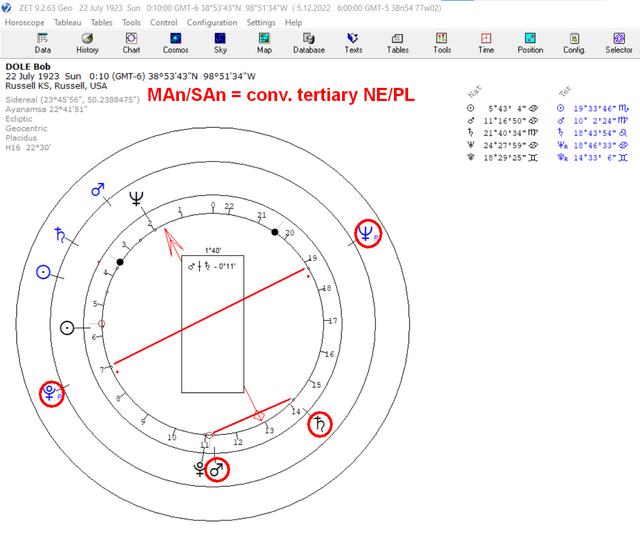The width and height of the screenshot is (640, 547).
Task: Open the Cosmos toolbar icon
Action: coord(176,44)
